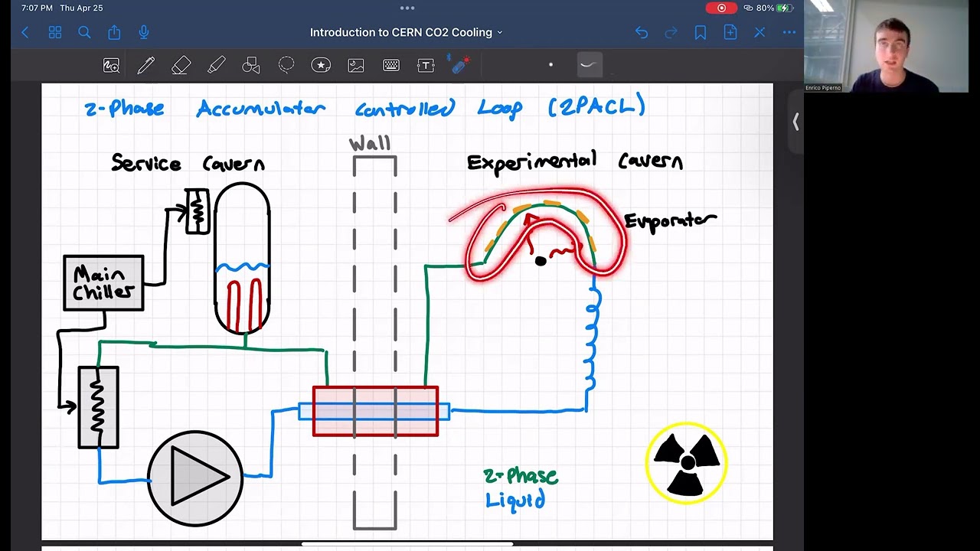Choose the dot laser pointer style

(550, 65)
